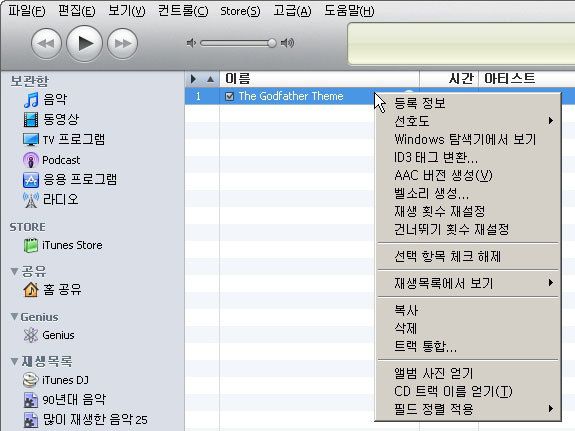Open the 응용 프로그램 apps icon

click(x=31, y=180)
